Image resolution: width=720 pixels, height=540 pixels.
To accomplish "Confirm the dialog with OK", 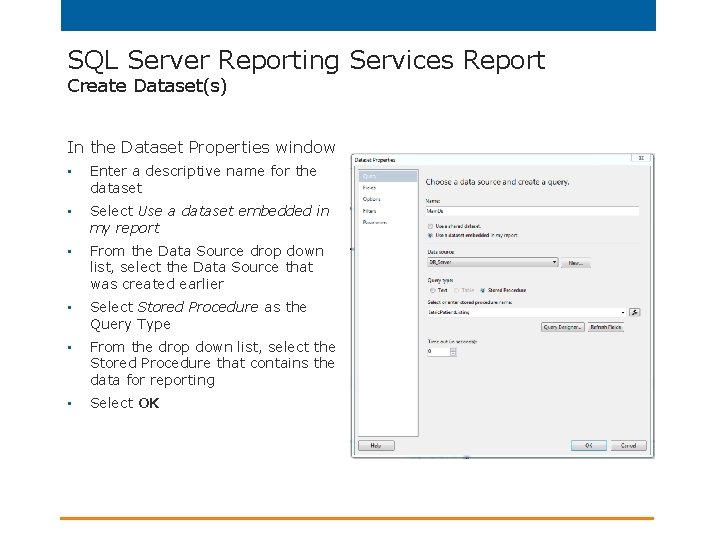I will 589,445.
